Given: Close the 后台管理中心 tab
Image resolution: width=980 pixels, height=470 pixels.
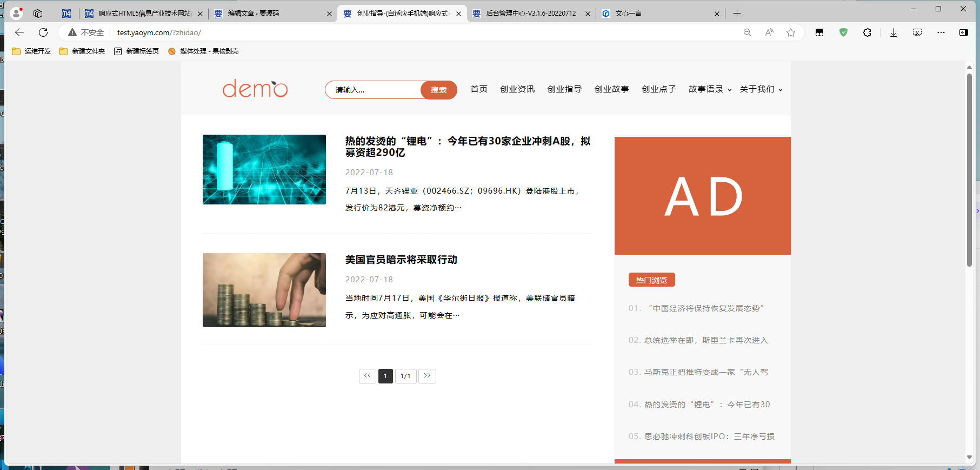Looking at the screenshot, I should [588, 14].
